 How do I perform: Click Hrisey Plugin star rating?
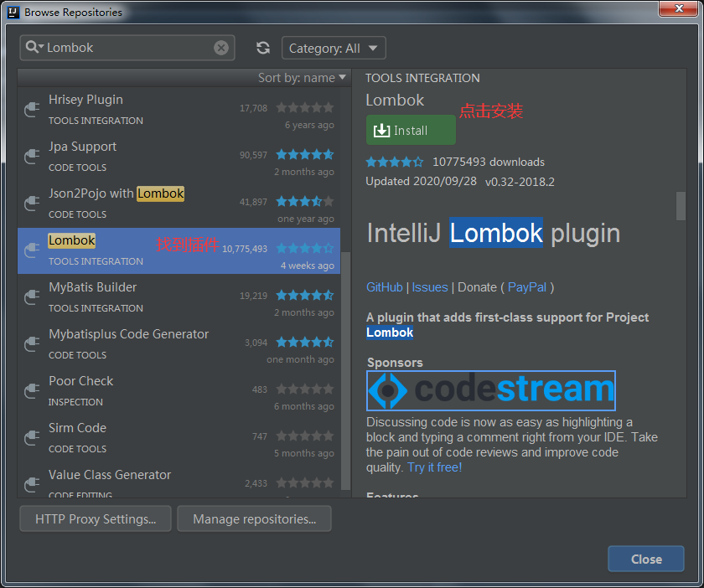(x=305, y=108)
